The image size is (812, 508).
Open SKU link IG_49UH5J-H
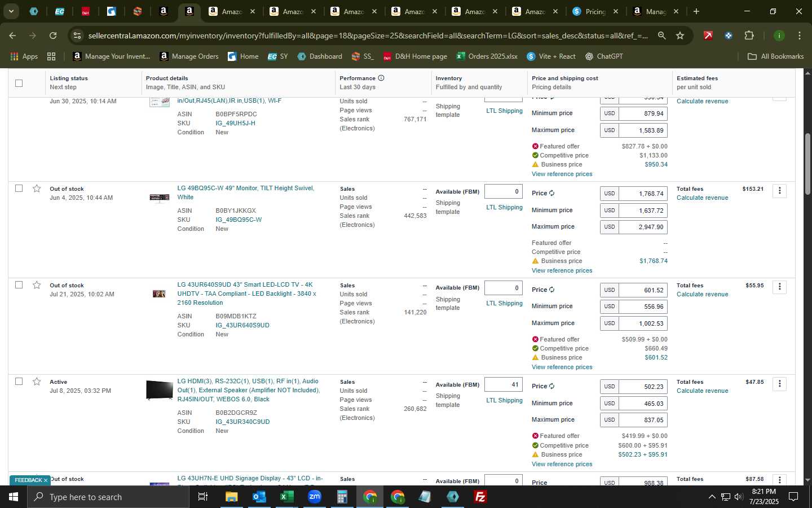click(x=235, y=123)
